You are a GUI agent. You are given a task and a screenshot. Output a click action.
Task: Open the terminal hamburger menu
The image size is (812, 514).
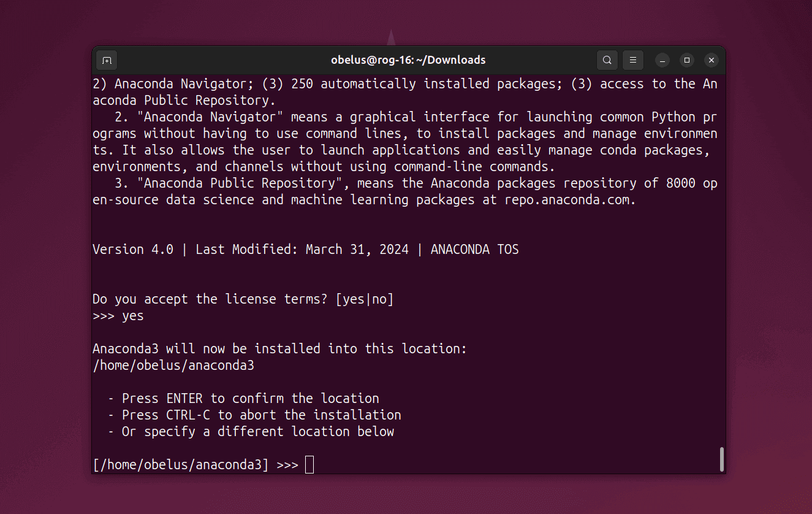click(633, 60)
